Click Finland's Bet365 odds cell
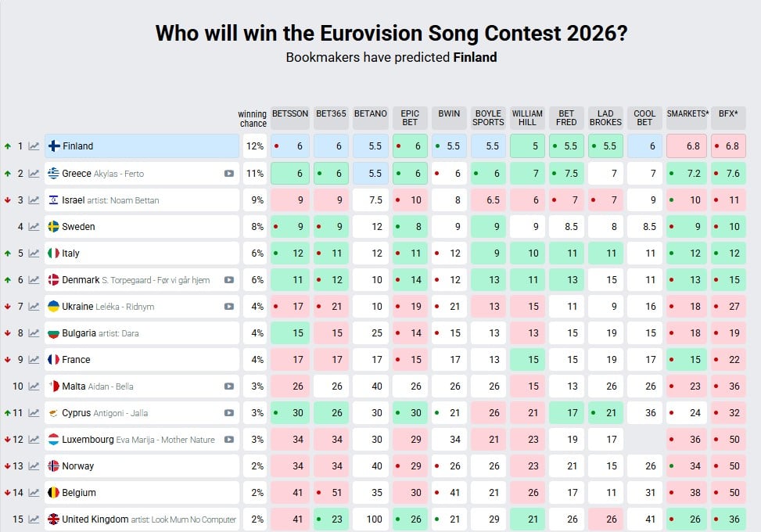This screenshot has width=761, height=532. click(x=330, y=146)
